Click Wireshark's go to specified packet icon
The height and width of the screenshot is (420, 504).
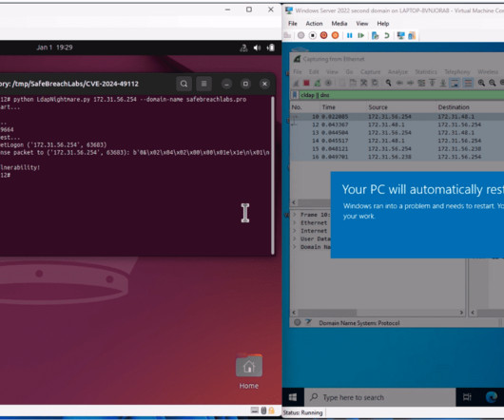(421, 83)
